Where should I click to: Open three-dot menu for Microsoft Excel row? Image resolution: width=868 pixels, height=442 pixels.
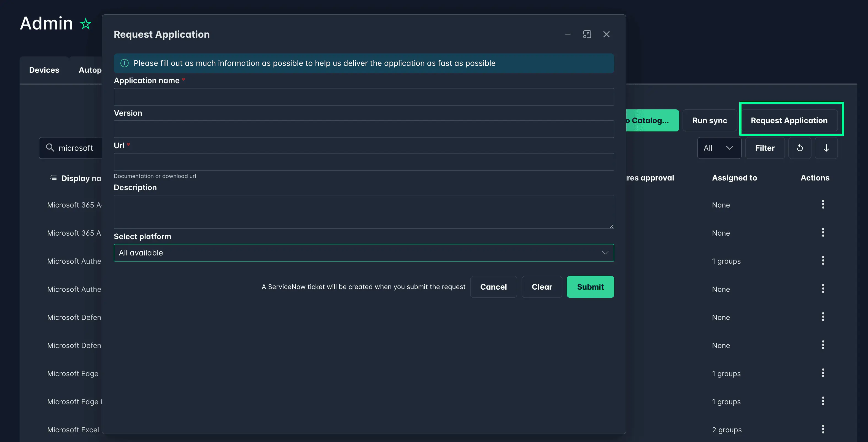(823, 429)
